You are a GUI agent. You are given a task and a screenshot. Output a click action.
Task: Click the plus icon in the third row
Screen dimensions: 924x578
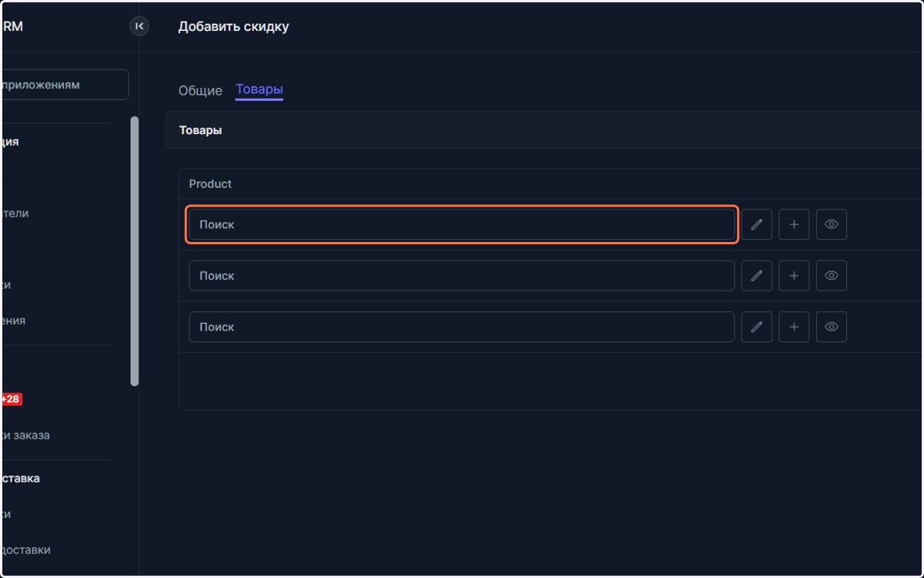(794, 327)
